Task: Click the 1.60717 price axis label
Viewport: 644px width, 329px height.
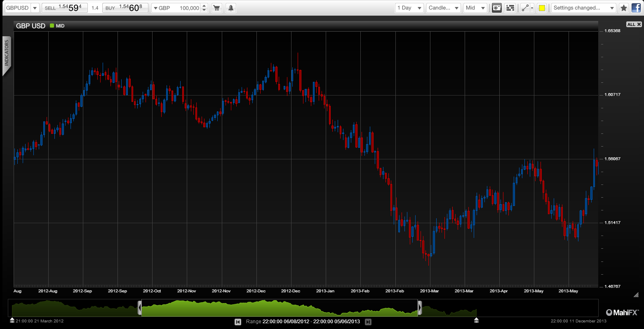Action: pos(612,94)
